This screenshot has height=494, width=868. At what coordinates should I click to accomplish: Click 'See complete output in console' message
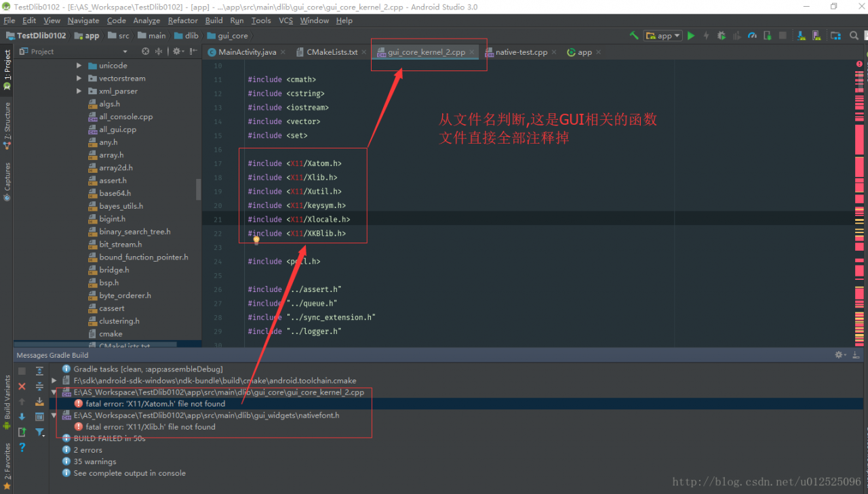click(130, 473)
